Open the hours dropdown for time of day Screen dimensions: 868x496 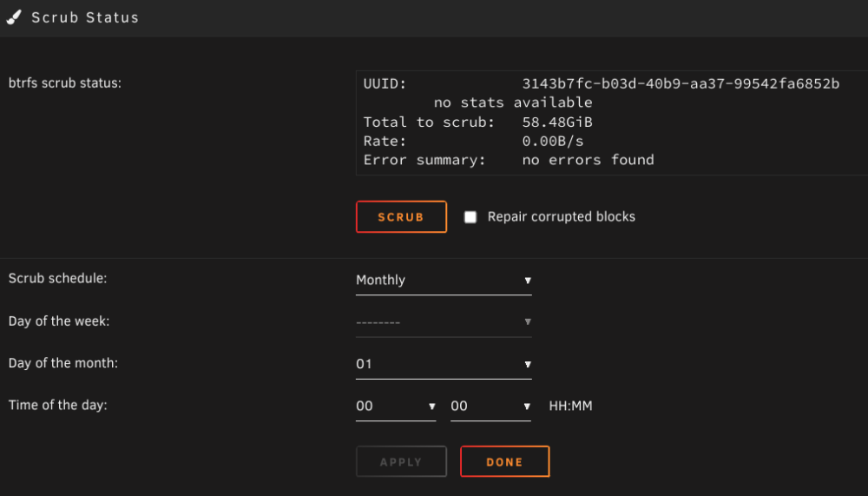click(396, 407)
